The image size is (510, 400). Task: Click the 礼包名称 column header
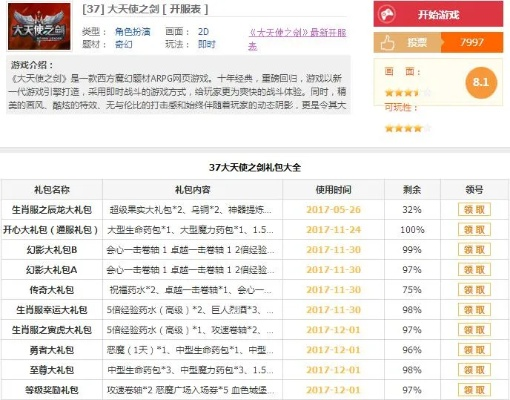tap(52, 190)
